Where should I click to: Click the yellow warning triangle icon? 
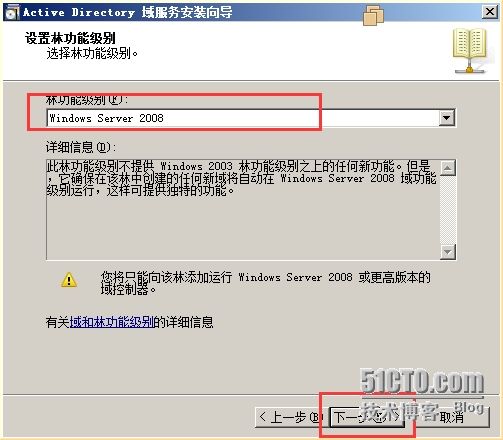coord(69,280)
